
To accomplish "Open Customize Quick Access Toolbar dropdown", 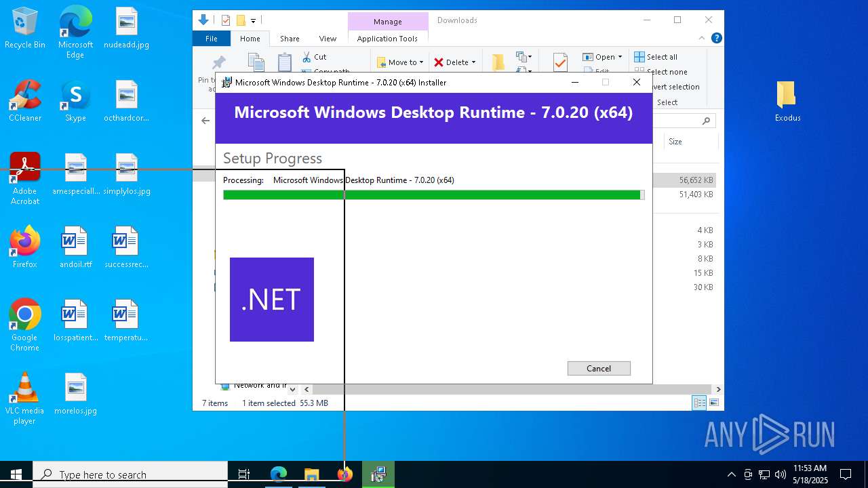I will (x=253, y=21).
